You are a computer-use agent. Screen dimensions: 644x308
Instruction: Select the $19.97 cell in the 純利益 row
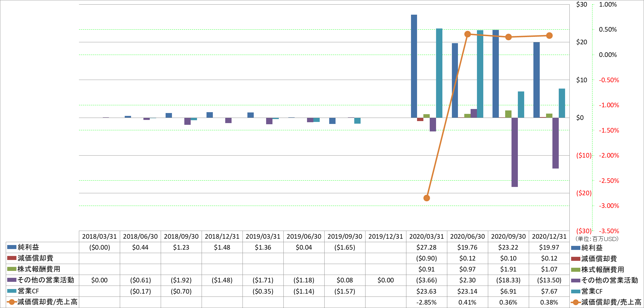(549, 247)
